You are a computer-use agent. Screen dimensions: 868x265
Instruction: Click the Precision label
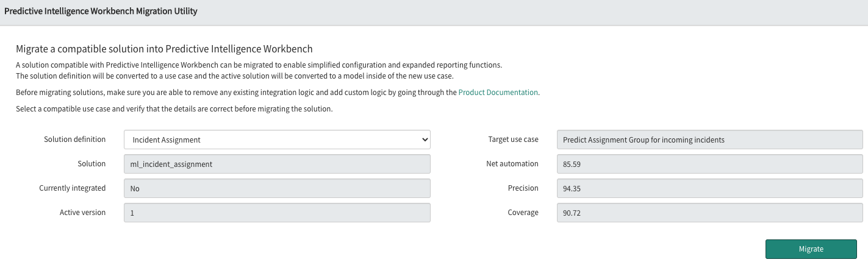tap(523, 188)
